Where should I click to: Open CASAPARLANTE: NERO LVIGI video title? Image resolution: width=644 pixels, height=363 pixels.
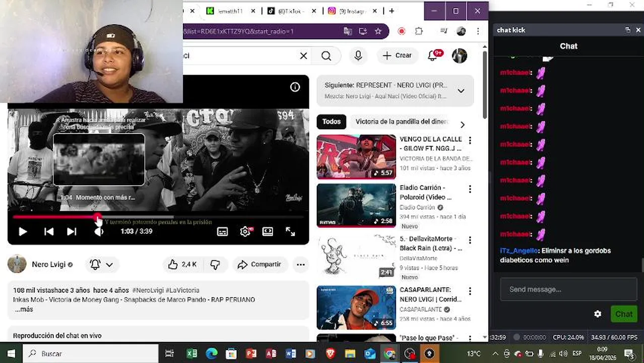click(430, 294)
